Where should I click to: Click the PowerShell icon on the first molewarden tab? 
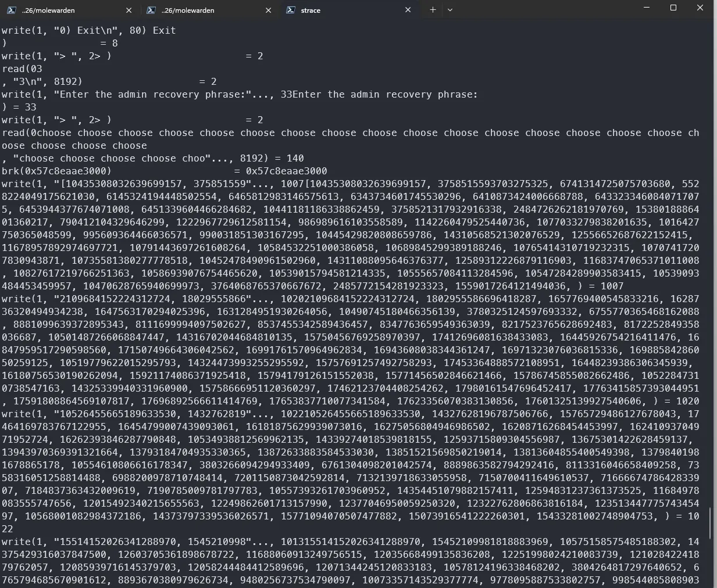tap(12, 10)
